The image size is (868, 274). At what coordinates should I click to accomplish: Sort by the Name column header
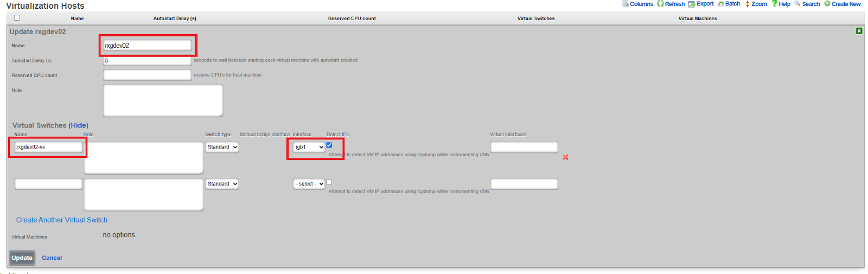tap(77, 18)
